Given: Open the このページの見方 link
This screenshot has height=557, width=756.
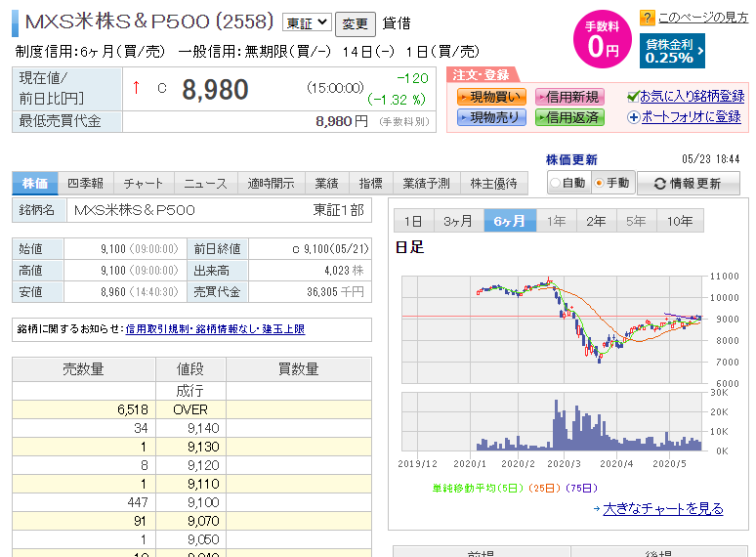Looking at the screenshot, I should (703, 18).
